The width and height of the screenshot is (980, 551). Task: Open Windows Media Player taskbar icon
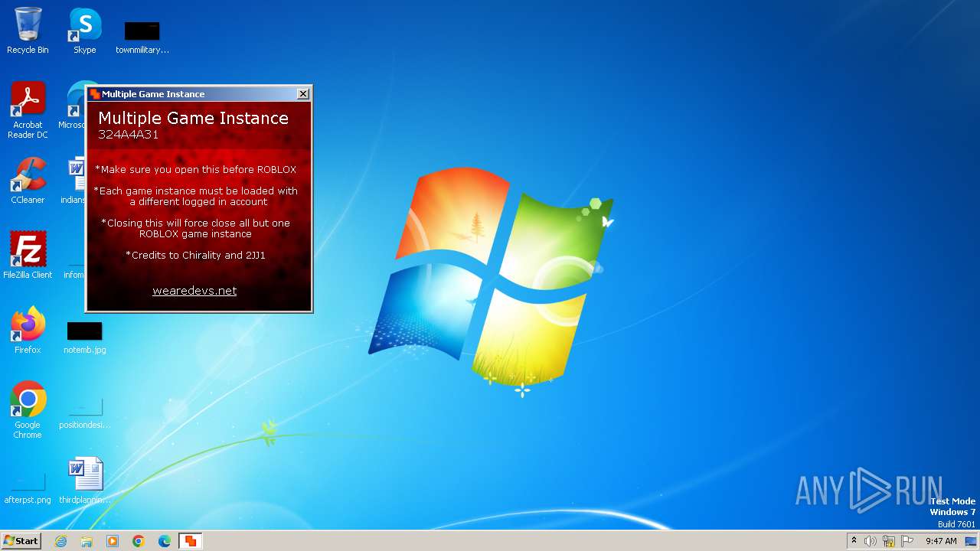click(113, 541)
